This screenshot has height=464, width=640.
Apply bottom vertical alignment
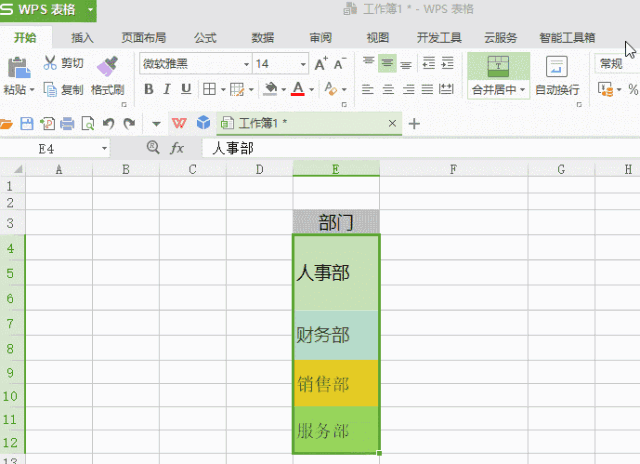(406, 64)
